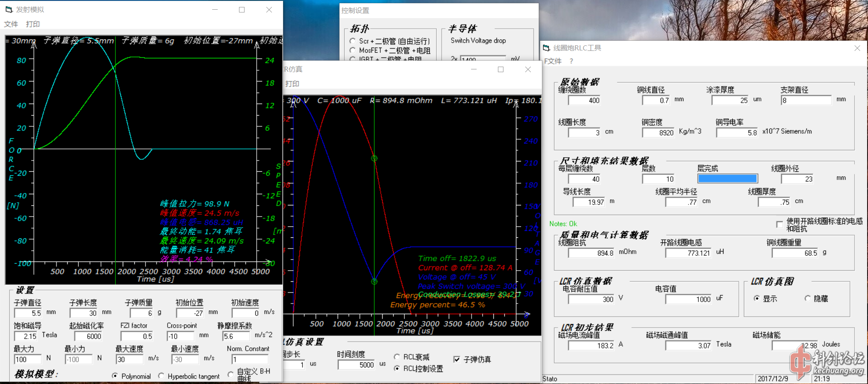Open F文件 menu in 线圈炮RLC工具
868x384 pixels.
coord(553,61)
